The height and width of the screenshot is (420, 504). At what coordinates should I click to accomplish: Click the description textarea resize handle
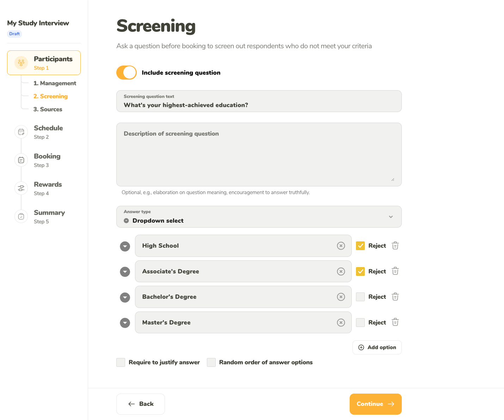click(393, 179)
